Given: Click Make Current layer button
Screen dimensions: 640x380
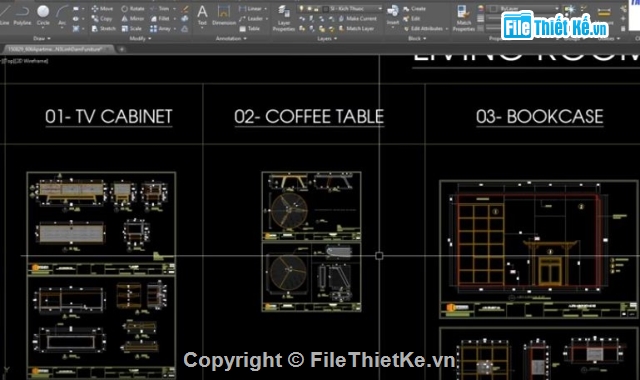Looking at the screenshot, I should pos(357,18).
